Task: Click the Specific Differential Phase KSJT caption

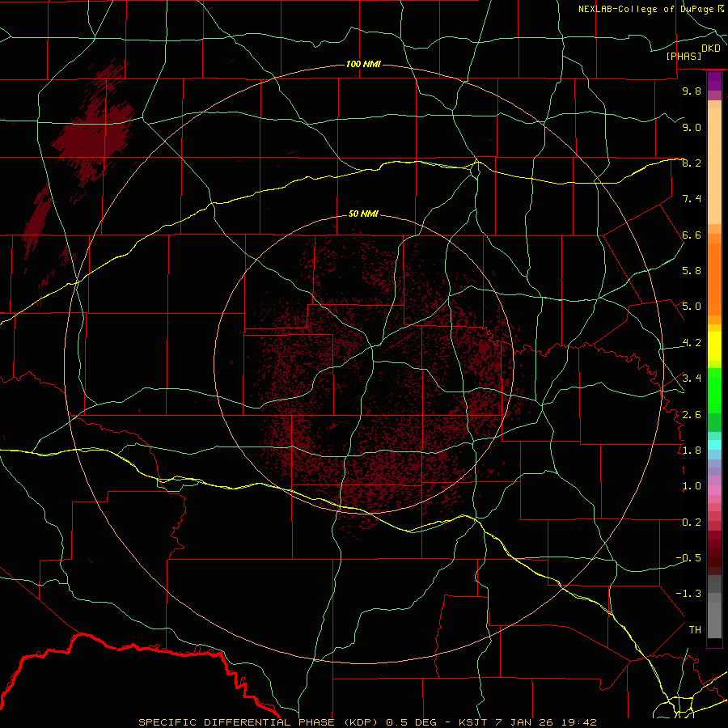Action: (x=367, y=722)
